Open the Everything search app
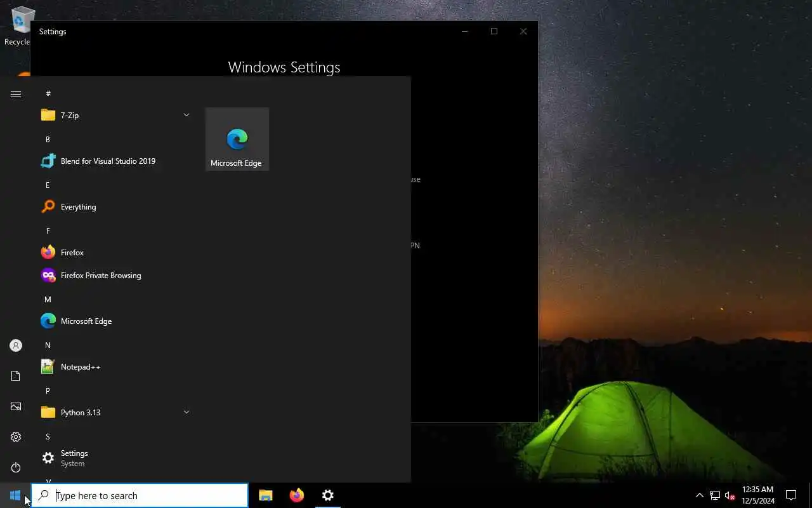This screenshot has height=508, width=812. [x=115, y=206]
